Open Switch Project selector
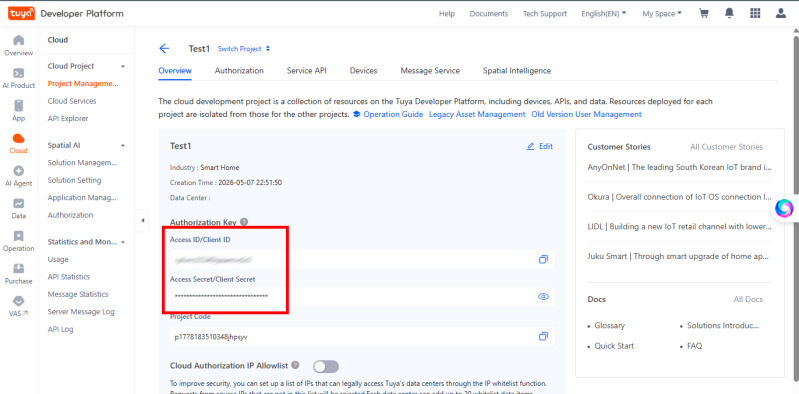The height and width of the screenshot is (394, 799). [x=244, y=49]
